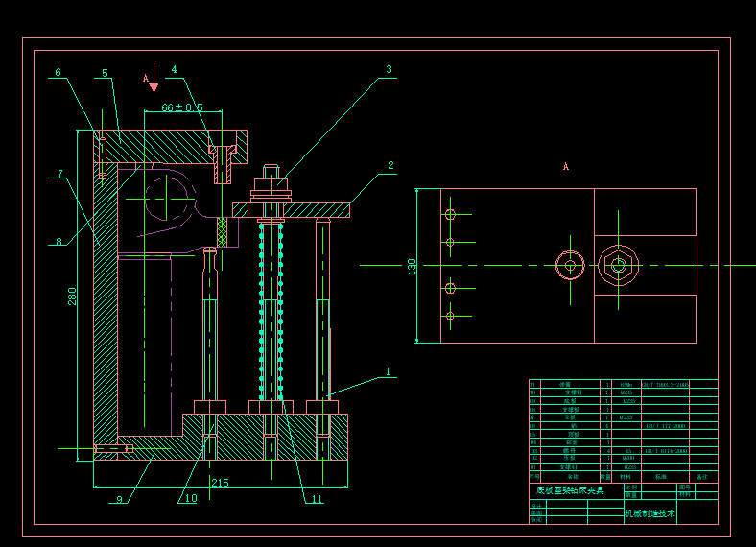Select the hexagonal nut in view A
The height and width of the screenshot is (547, 756).
click(619, 265)
